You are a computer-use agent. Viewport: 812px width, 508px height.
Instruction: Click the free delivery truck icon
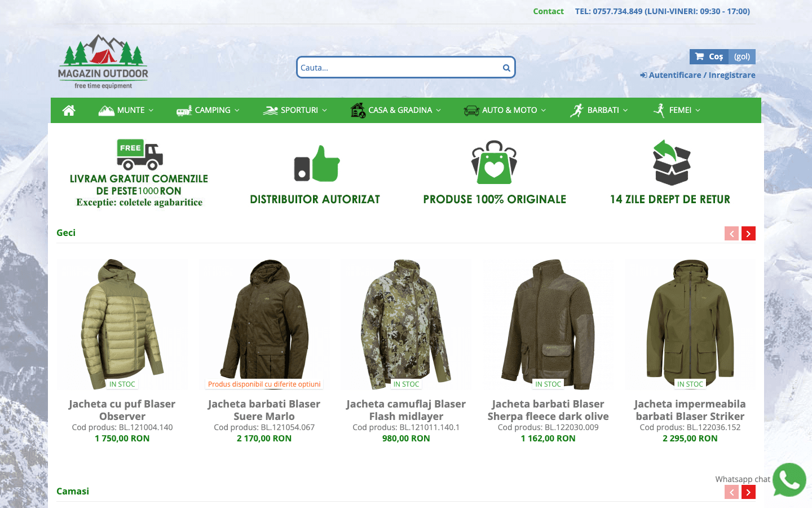point(140,155)
